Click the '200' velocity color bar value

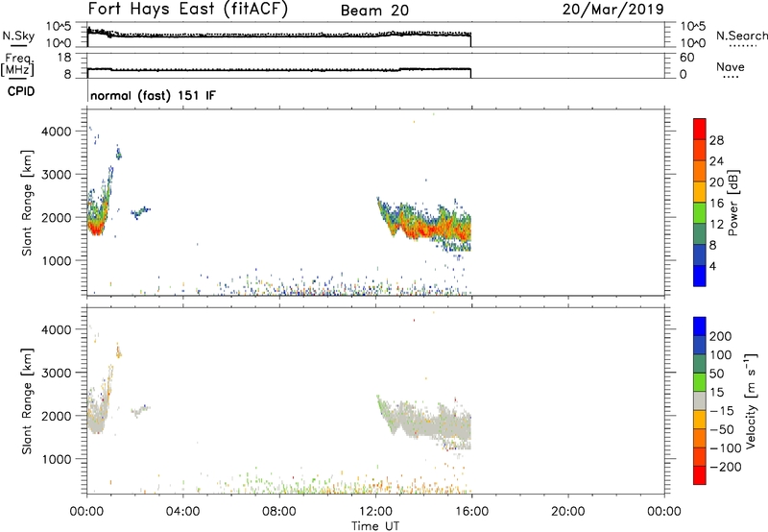click(x=721, y=336)
